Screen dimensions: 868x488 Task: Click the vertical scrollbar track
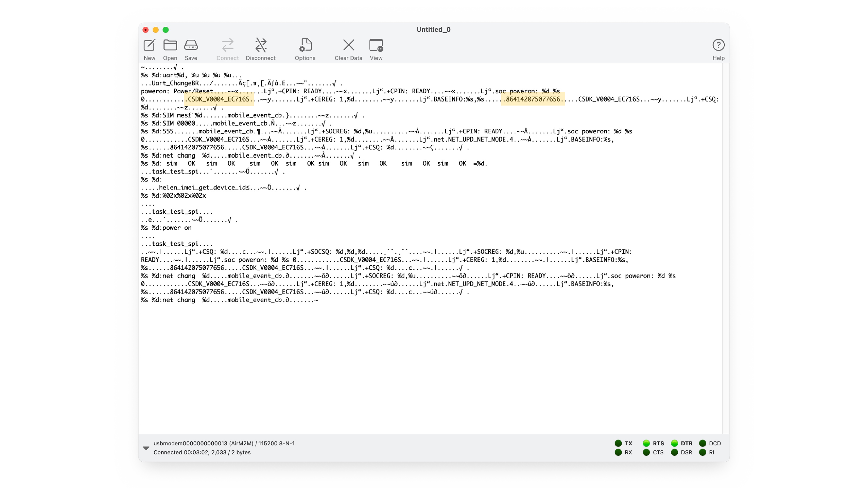pyautogui.click(x=726, y=248)
